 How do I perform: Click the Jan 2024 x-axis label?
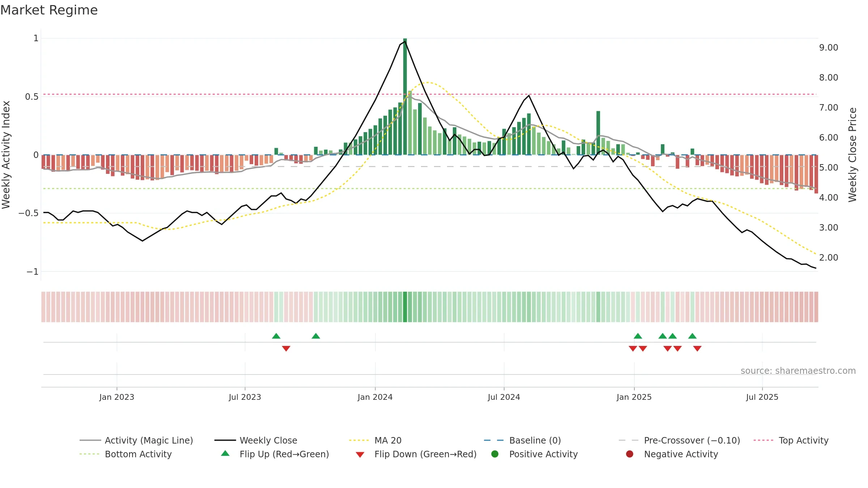point(375,397)
